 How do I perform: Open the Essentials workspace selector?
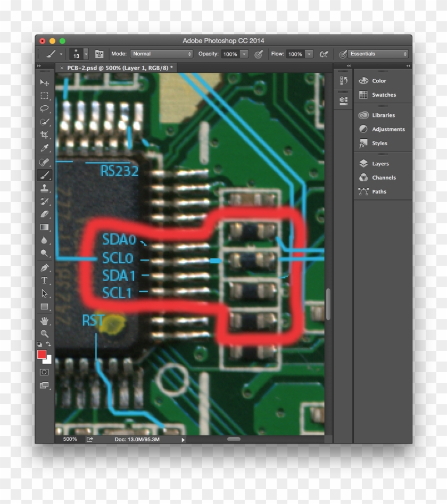[378, 54]
